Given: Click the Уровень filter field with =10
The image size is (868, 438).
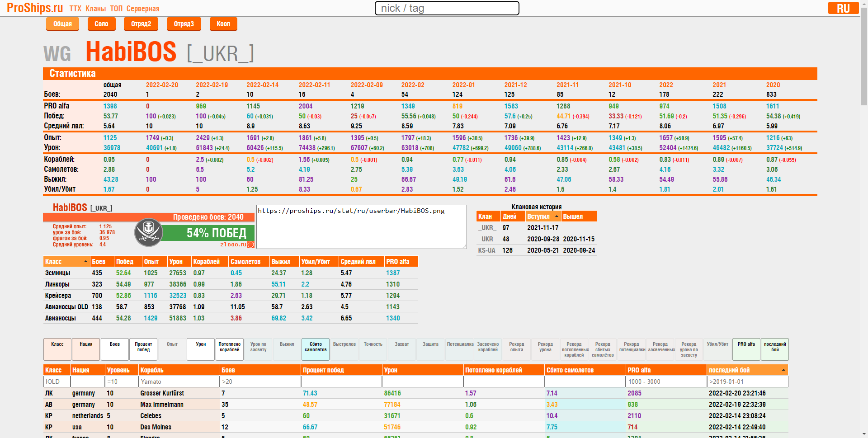Looking at the screenshot, I should (122, 381).
